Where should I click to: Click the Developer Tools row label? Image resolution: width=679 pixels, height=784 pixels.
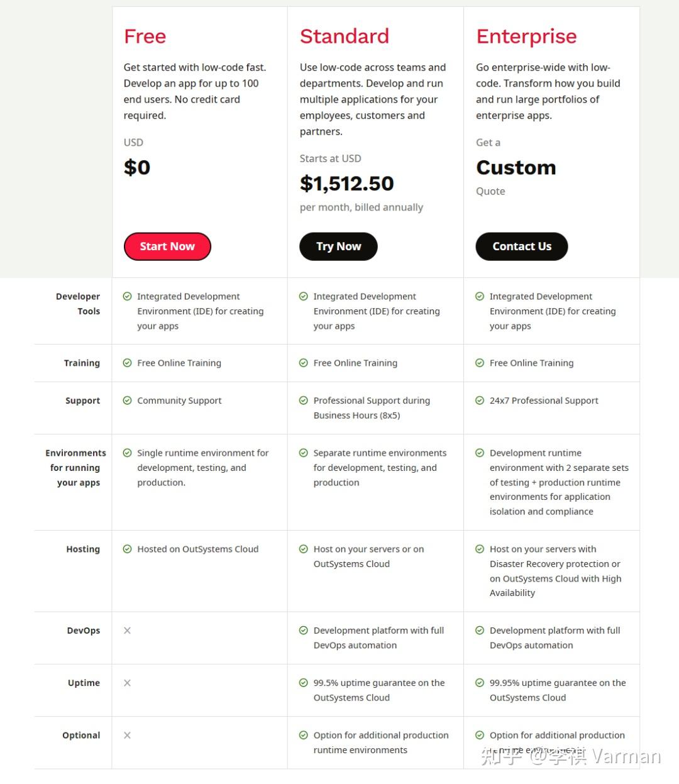[78, 304]
